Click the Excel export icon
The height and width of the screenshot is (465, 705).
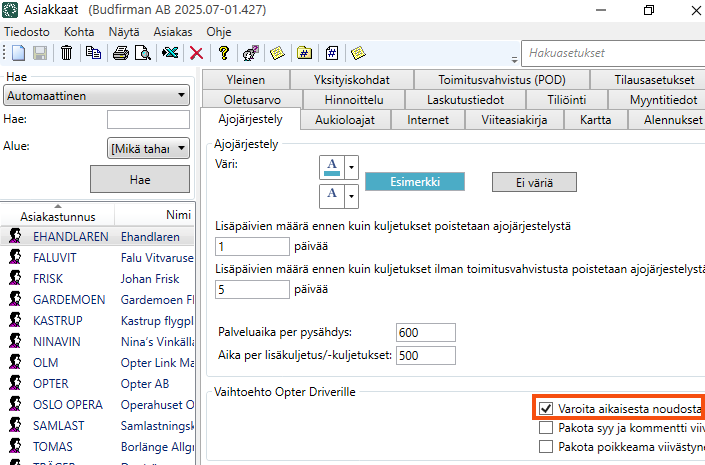point(170,53)
